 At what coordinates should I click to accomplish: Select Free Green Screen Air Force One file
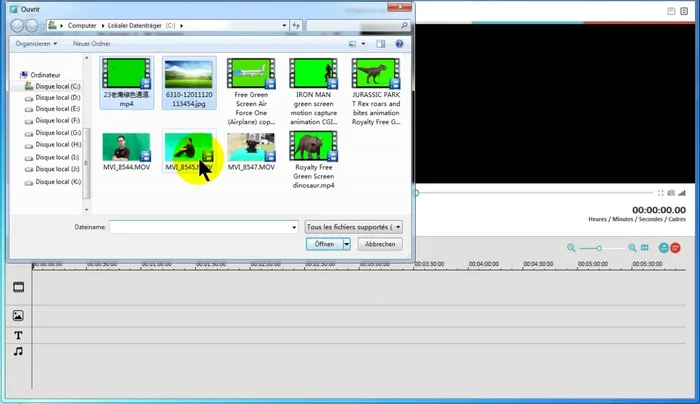tap(251, 92)
